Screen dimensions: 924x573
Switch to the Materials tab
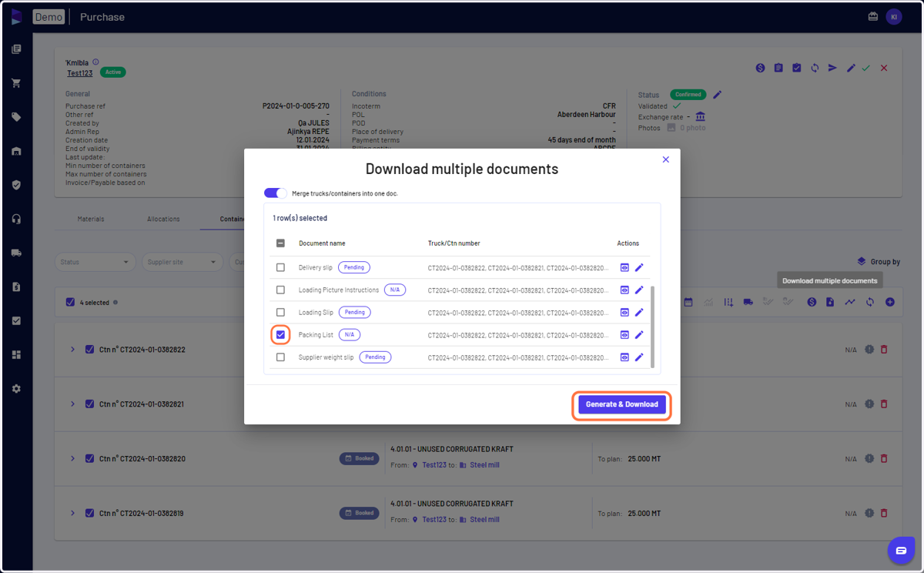pos(91,219)
